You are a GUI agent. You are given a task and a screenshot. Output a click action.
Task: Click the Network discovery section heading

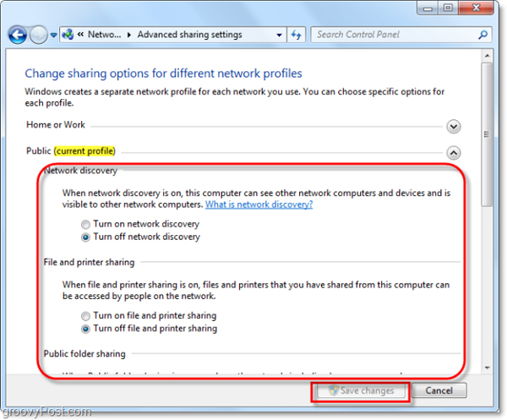pos(80,171)
